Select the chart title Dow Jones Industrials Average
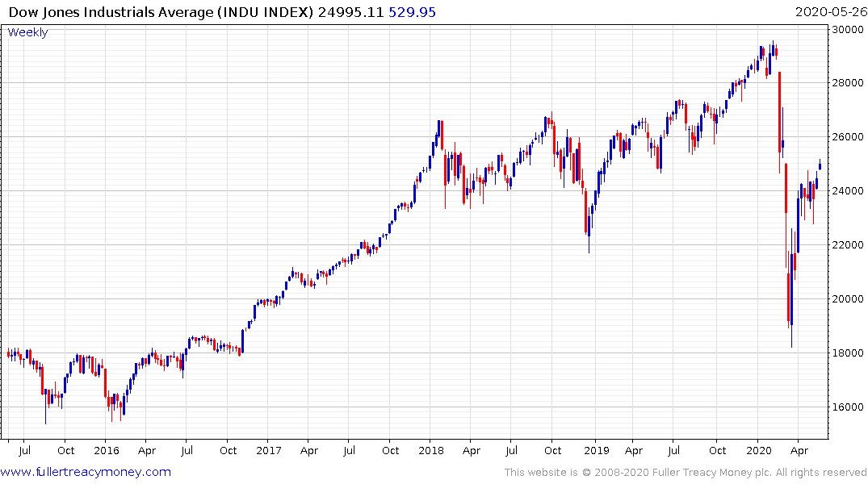The image size is (868, 484). tap(110, 12)
